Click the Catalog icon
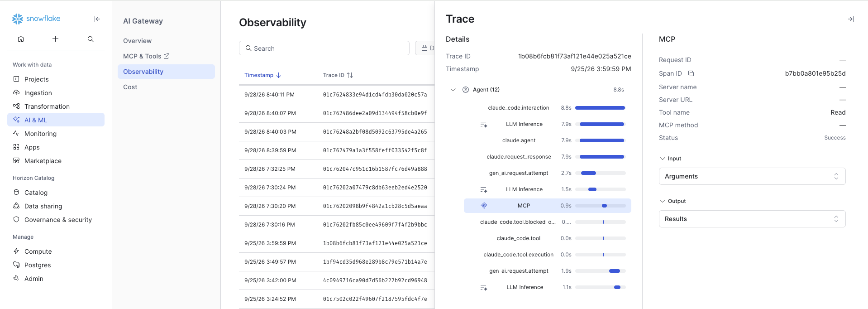 tap(16, 192)
